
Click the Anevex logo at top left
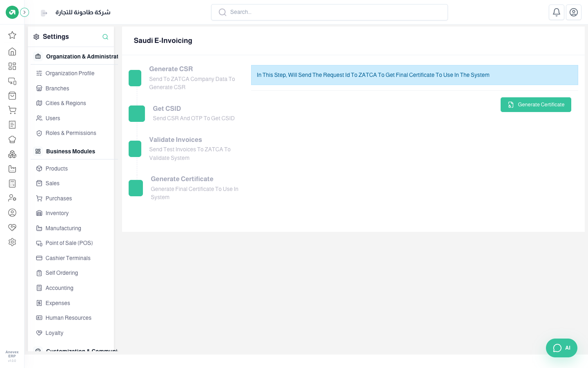[12, 12]
